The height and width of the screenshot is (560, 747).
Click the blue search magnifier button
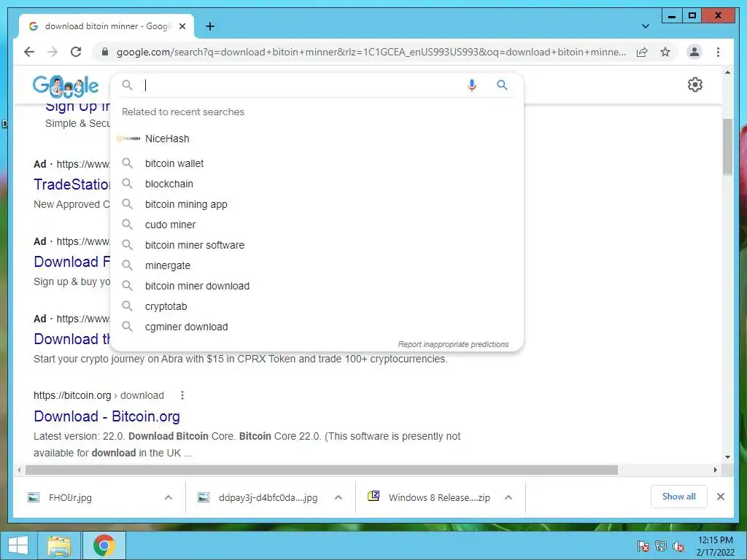(502, 85)
